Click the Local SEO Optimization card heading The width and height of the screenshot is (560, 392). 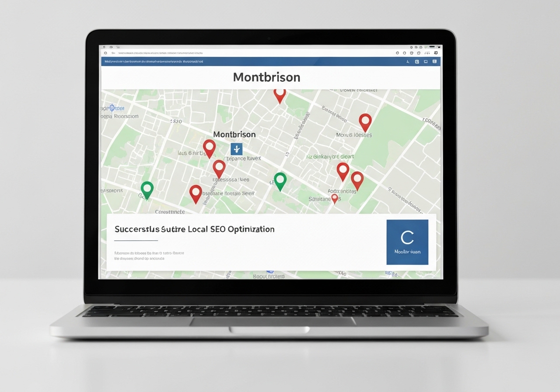tap(195, 229)
